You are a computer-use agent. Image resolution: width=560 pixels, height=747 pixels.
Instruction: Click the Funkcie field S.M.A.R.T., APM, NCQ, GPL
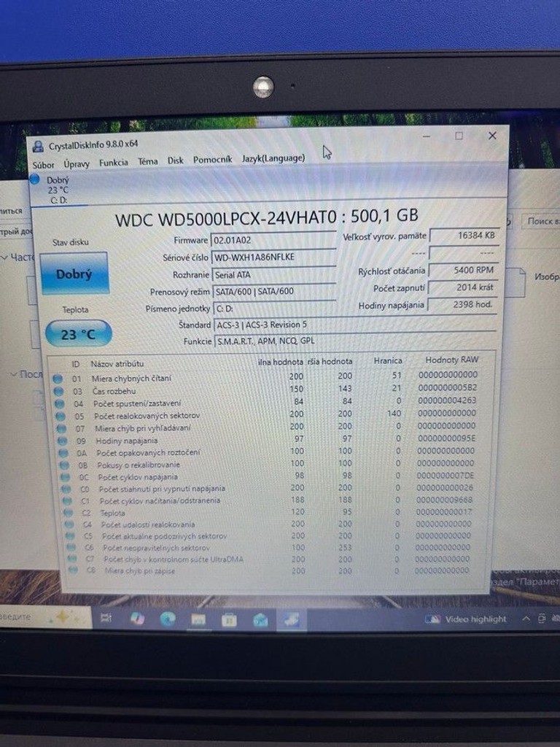[x=355, y=341]
